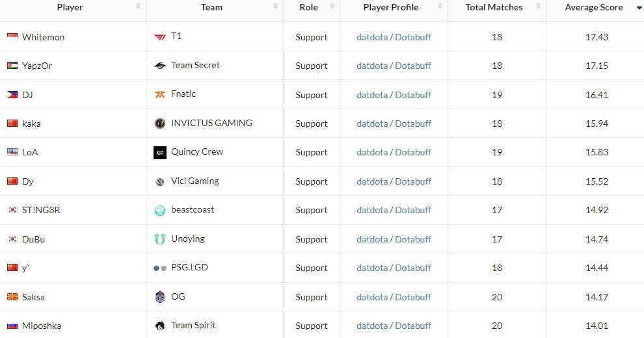This screenshot has width=644, height=338.
Task: Click the Team Secret logo icon
Action: point(160,66)
